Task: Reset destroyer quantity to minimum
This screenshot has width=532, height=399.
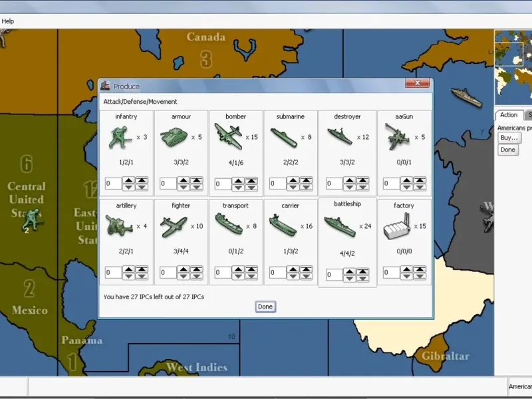Action: tap(363, 187)
